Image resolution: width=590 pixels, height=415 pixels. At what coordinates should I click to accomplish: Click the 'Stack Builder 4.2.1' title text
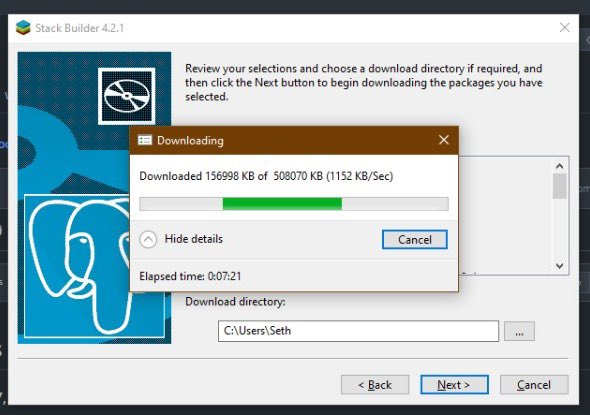click(x=79, y=28)
